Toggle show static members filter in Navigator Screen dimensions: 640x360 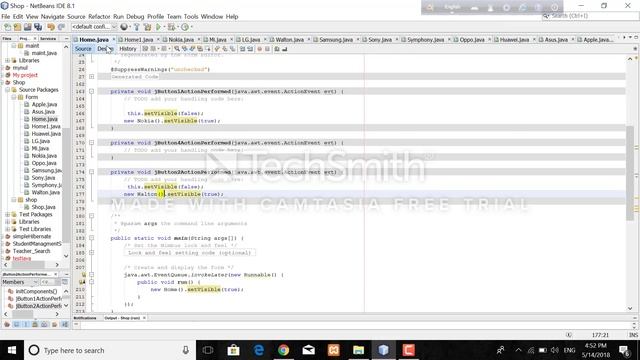tap(26, 324)
